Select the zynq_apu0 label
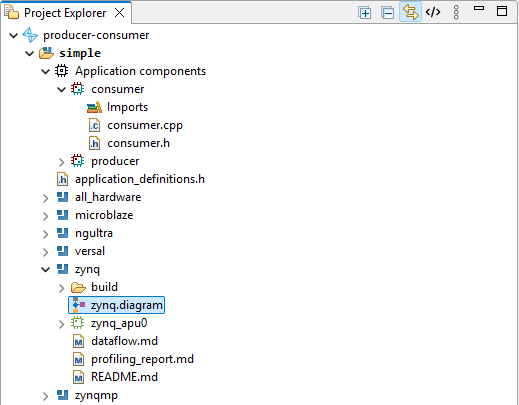The width and height of the screenshot is (519, 405). click(119, 323)
